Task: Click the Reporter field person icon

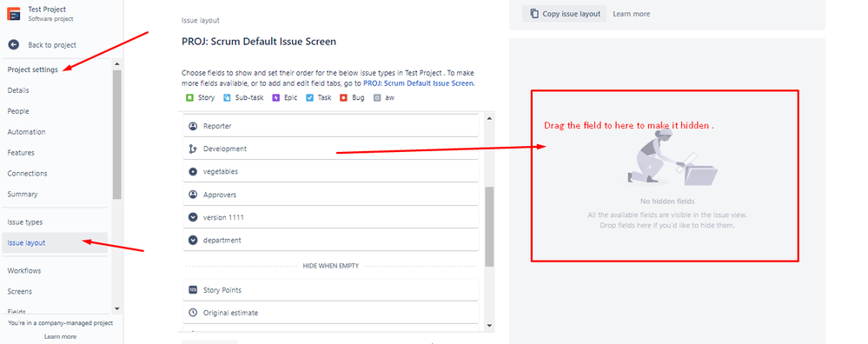Action: pyautogui.click(x=193, y=126)
